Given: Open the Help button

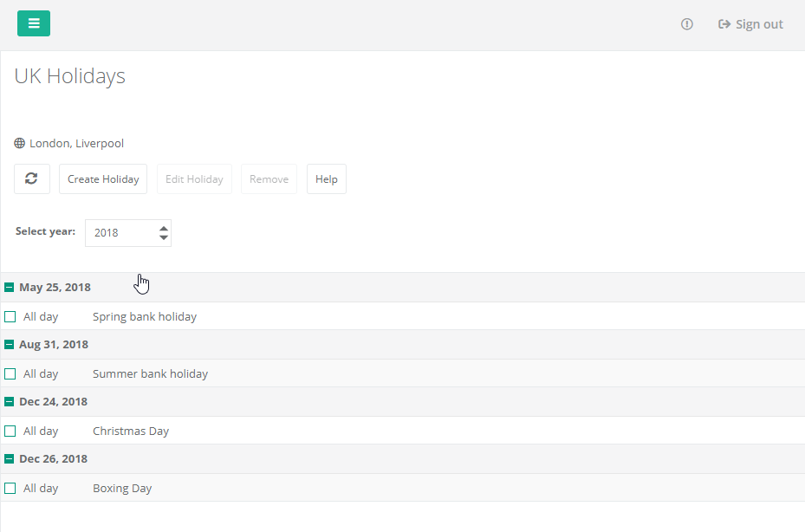Looking at the screenshot, I should (326, 179).
